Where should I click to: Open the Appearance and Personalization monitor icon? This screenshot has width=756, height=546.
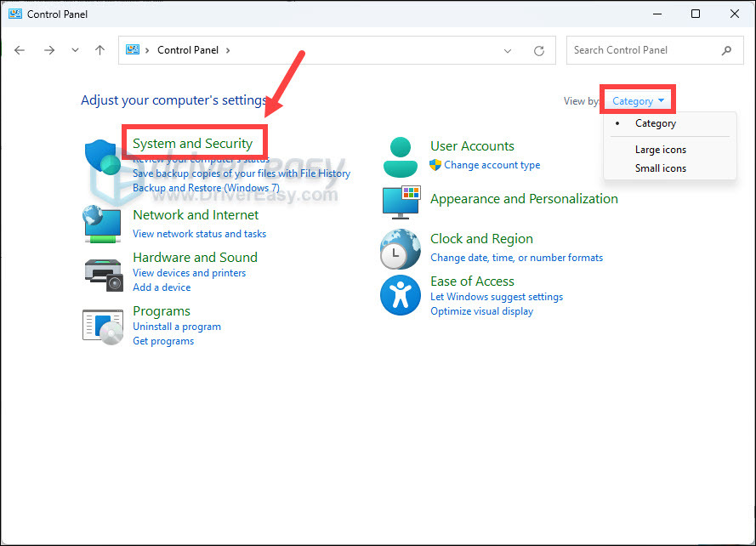click(400, 202)
